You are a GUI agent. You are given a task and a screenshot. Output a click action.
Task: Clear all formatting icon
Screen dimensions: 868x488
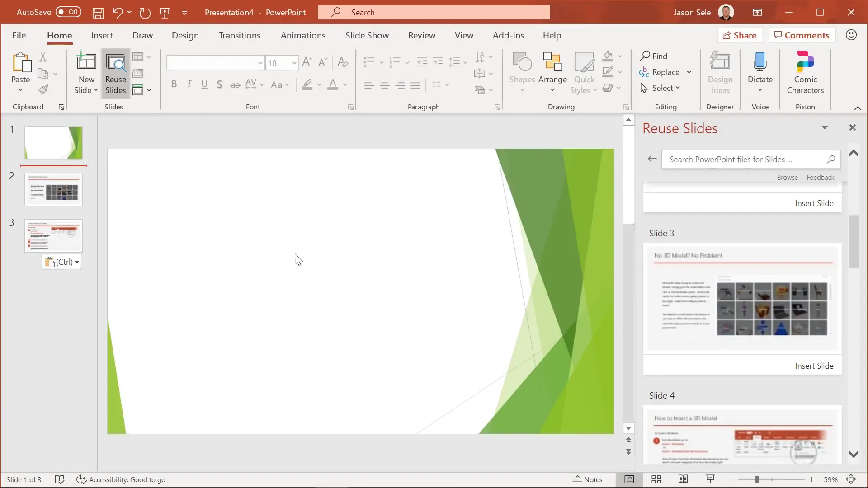pos(343,62)
